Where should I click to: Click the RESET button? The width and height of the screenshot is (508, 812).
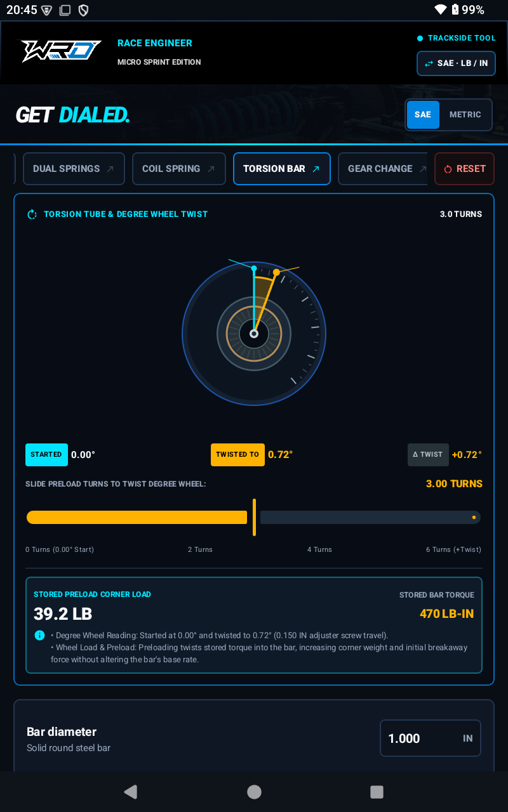click(x=464, y=169)
